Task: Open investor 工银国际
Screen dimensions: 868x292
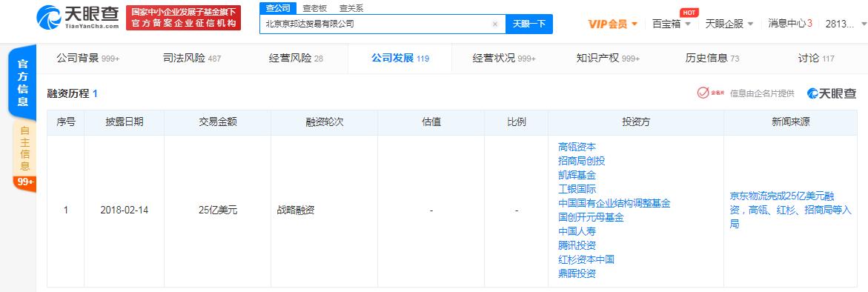Action: point(577,189)
